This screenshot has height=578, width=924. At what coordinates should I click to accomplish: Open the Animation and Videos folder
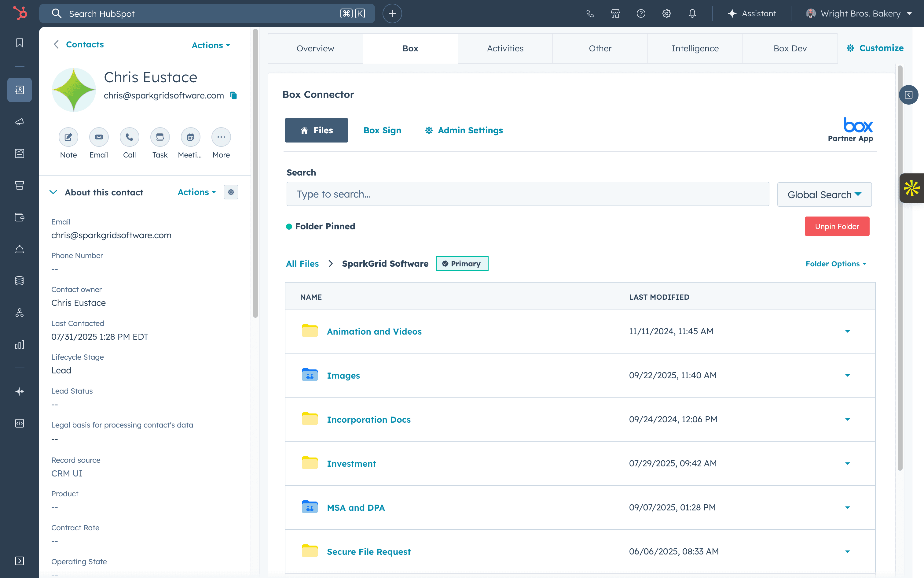pos(374,332)
